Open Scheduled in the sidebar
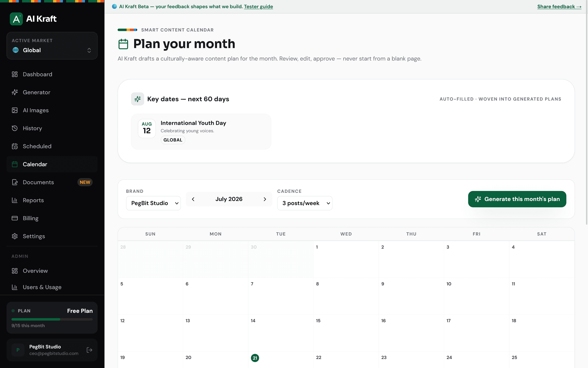The height and width of the screenshot is (368, 588). click(52, 146)
